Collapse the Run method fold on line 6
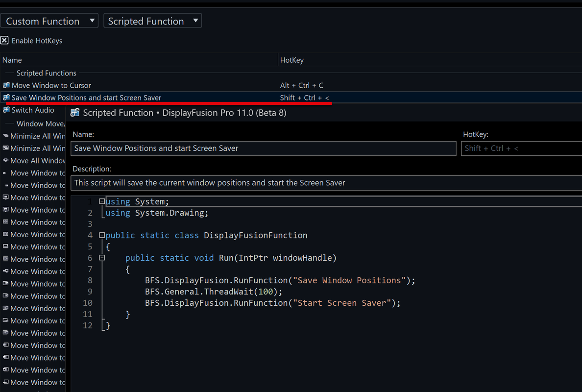Image resolution: width=582 pixels, height=392 pixels. (x=102, y=258)
